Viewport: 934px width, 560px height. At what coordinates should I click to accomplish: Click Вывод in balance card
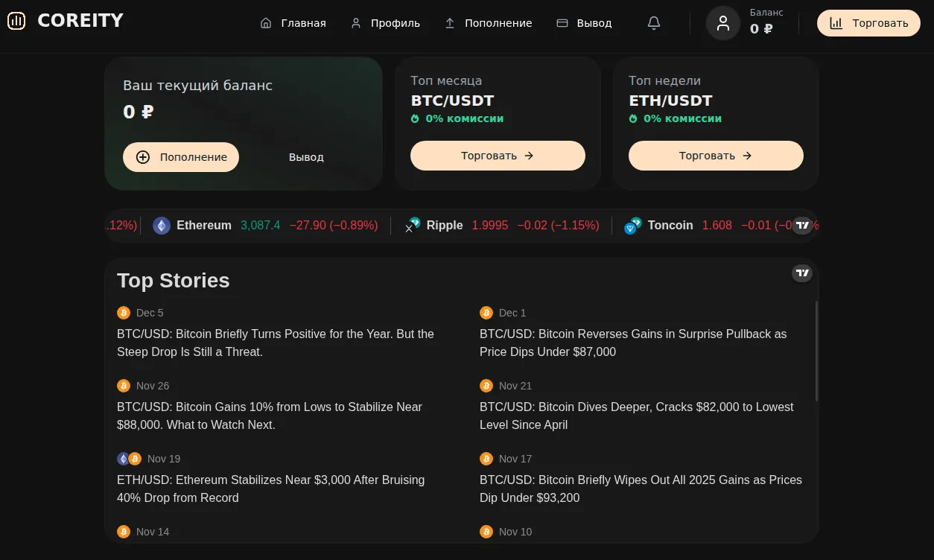(306, 157)
